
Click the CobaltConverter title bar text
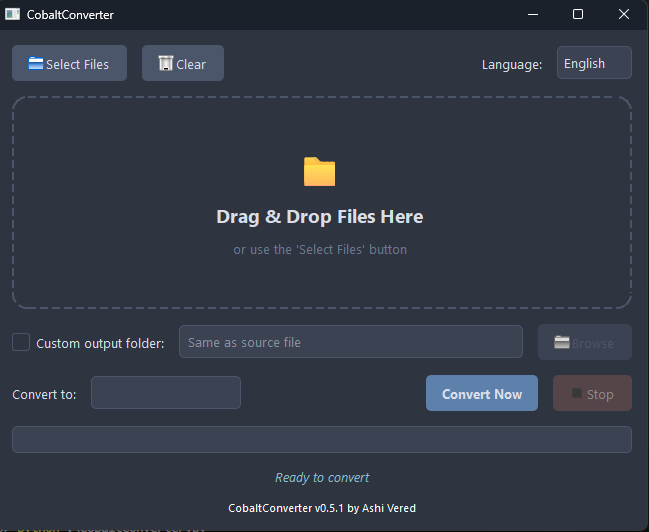point(70,15)
